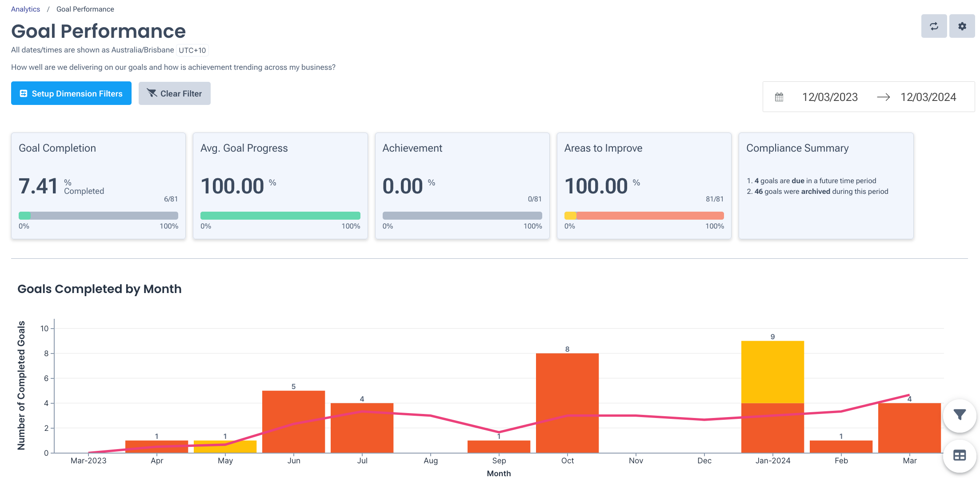Click the calendar icon in the date picker
The image size is (980, 478).
[x=779, y=96]
